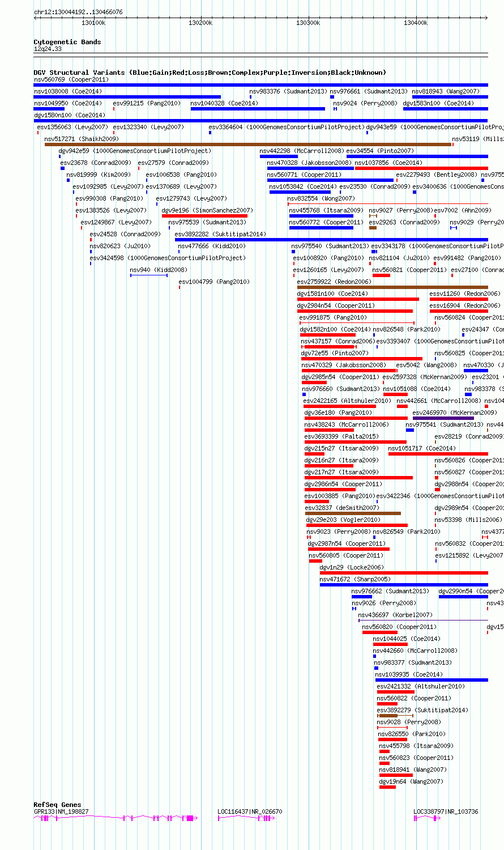Open variant dgv1581n100 (Coe2014)

(333, 294)
